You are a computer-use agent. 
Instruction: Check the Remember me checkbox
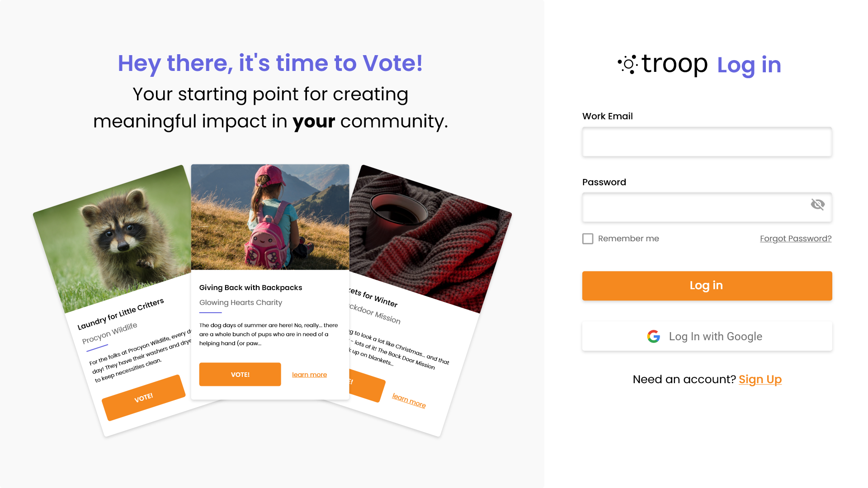tap(588, 239)
